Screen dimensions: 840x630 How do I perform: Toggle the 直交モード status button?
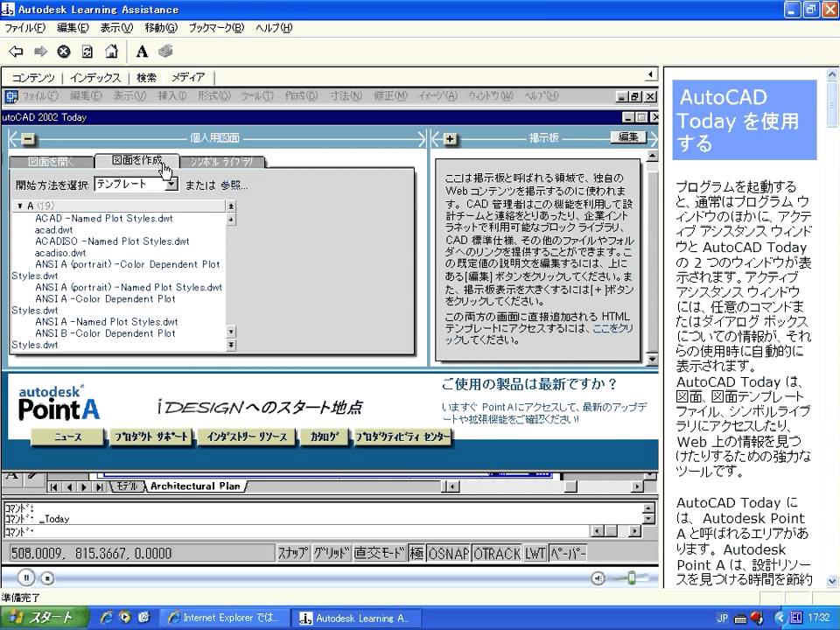click(380, 553)
